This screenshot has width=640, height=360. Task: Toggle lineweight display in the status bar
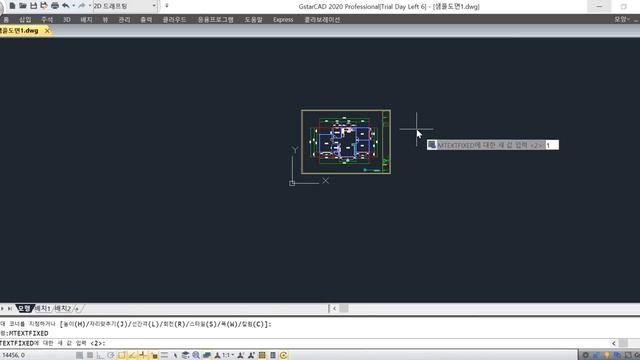pos(164,355)
